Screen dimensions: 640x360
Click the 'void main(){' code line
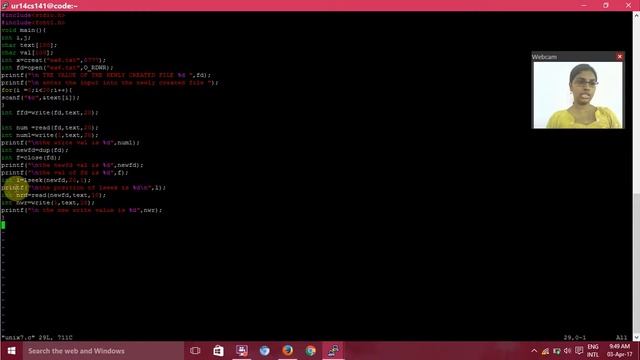pos(24,30)
